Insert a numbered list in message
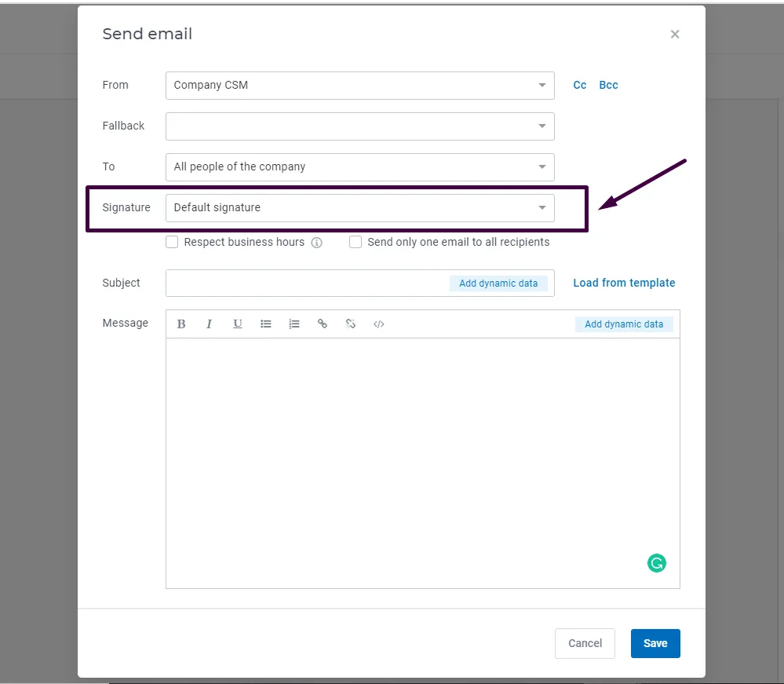This screenshot has width=784, height=684. point(294,324)
